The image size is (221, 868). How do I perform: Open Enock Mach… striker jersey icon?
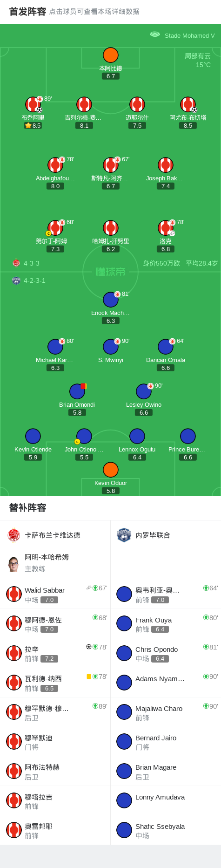coord(111,300)
